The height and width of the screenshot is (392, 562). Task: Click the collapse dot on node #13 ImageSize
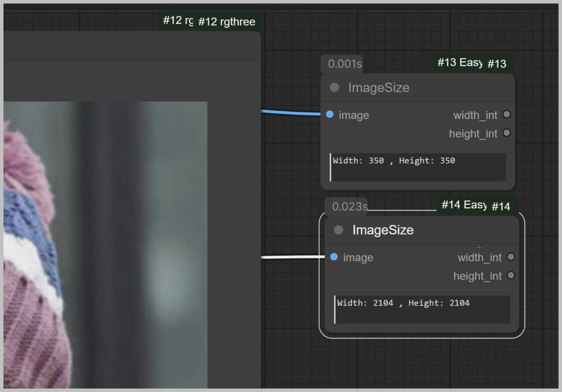point(334,88)
